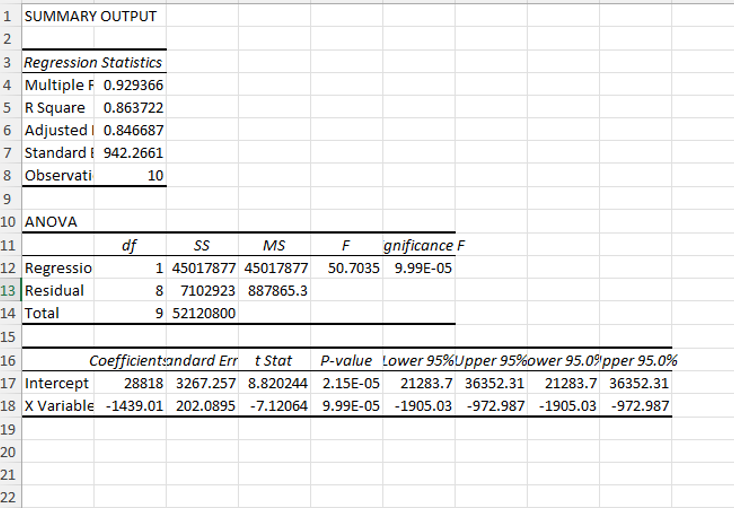Click the Upper 95.0% header cell

(635, 360)
